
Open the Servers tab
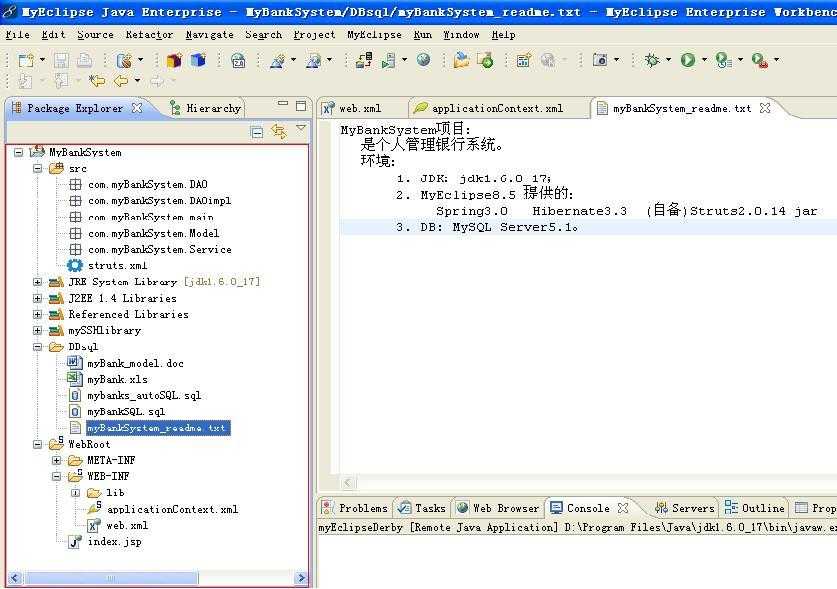coord(684,508)
